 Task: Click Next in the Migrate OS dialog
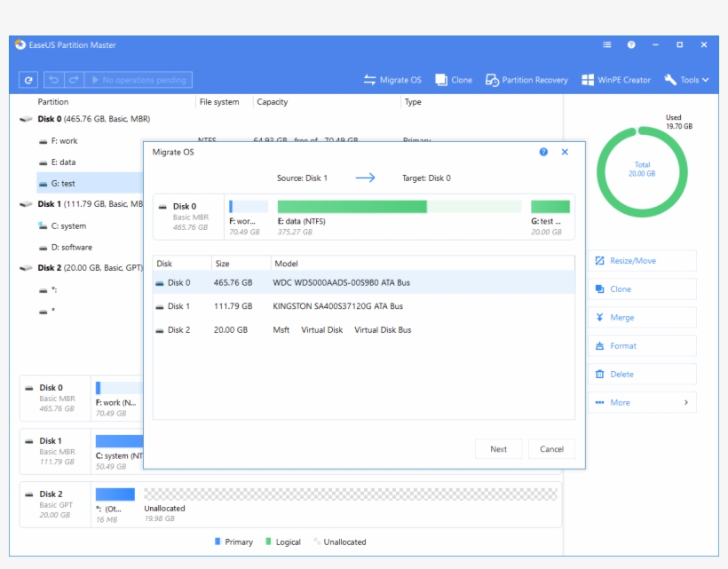pos(498,449)
